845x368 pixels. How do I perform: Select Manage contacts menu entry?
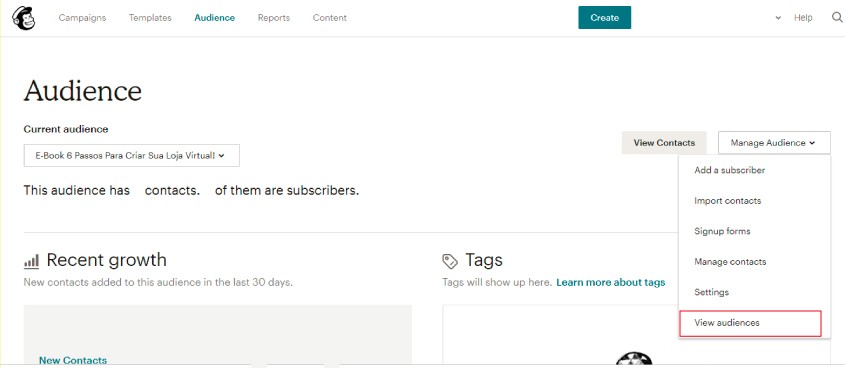(730, 262)
